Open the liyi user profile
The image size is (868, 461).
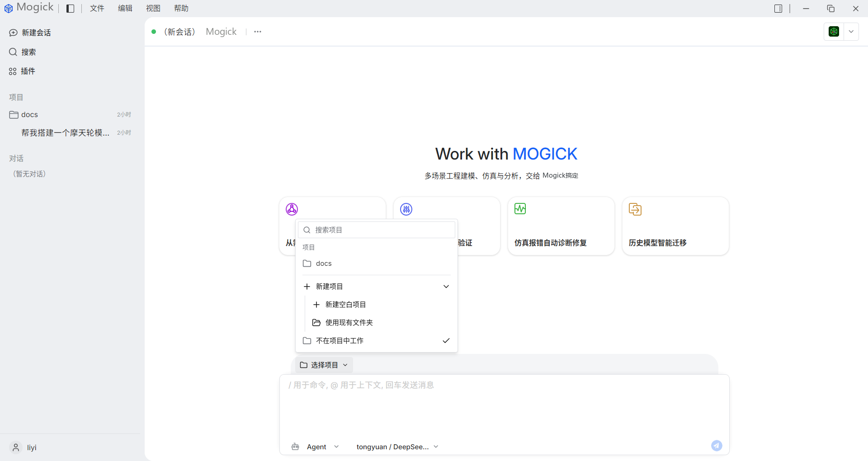24,447
